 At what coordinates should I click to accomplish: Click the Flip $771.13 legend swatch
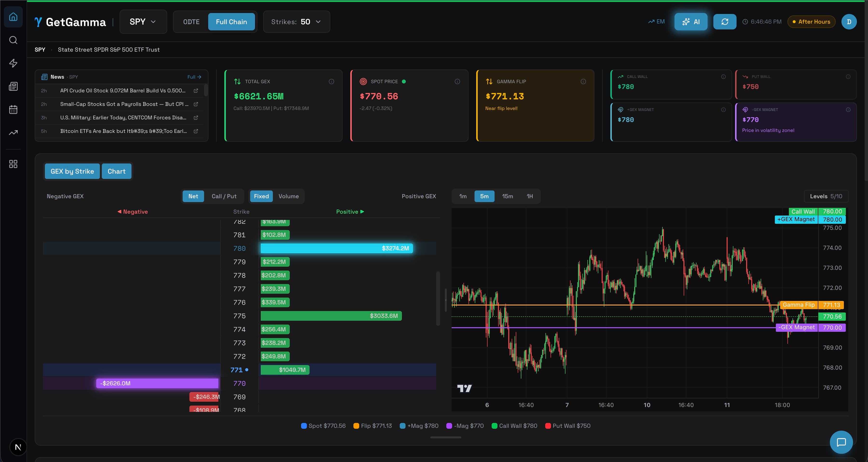click(x=356, y=426)
